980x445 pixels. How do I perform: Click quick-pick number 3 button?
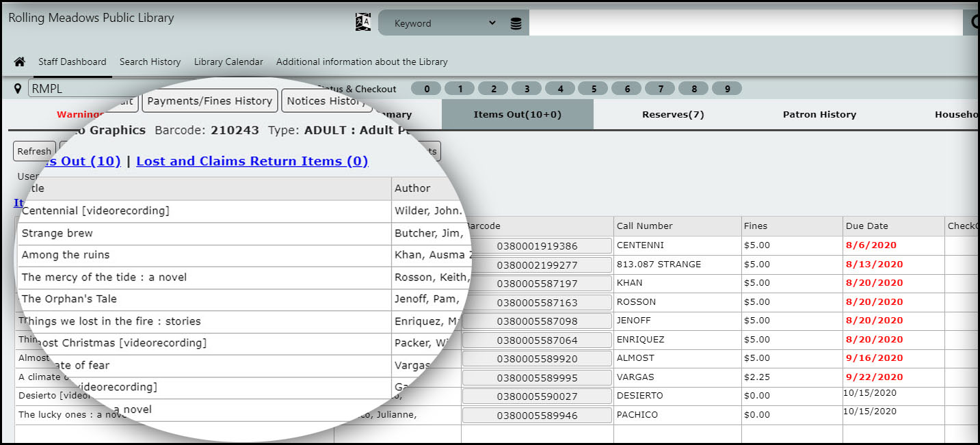click(527, 89)
